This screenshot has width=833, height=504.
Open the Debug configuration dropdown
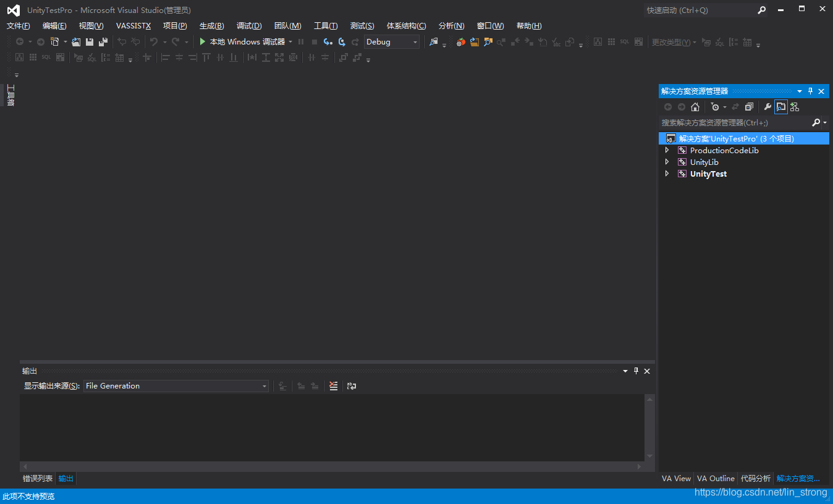pos(392,42)
